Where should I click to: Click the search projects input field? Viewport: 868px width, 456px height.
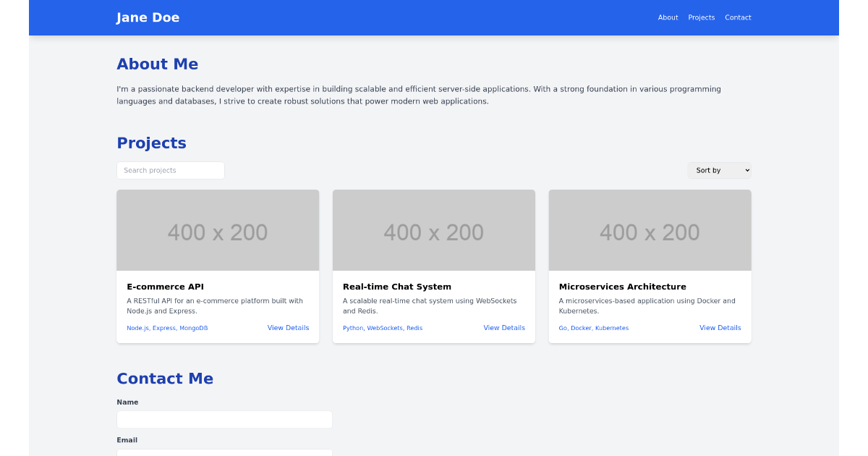point(170,170)
